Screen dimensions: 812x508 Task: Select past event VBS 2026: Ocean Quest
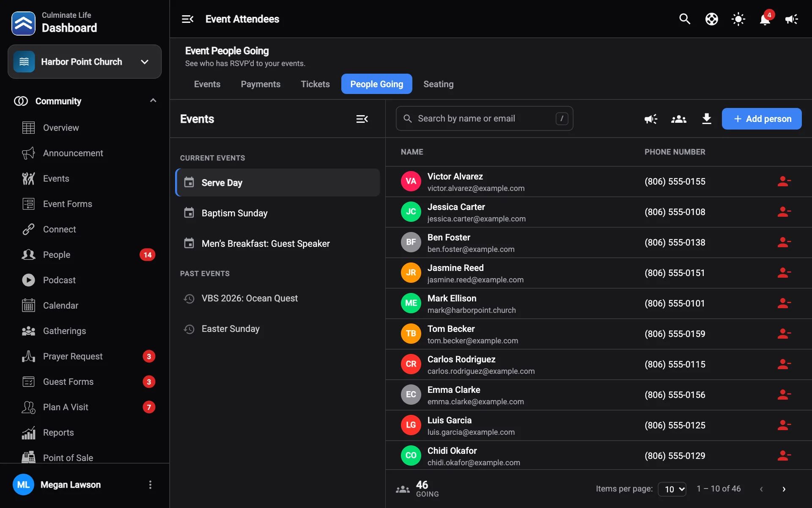click(x=277, y=298)
